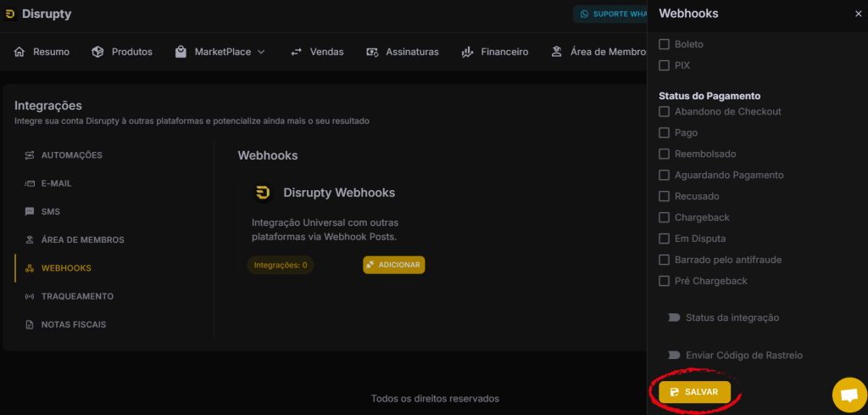868x415 pixels.
Task: Check Abandono de Checkout option
Action: pos(664,111)
